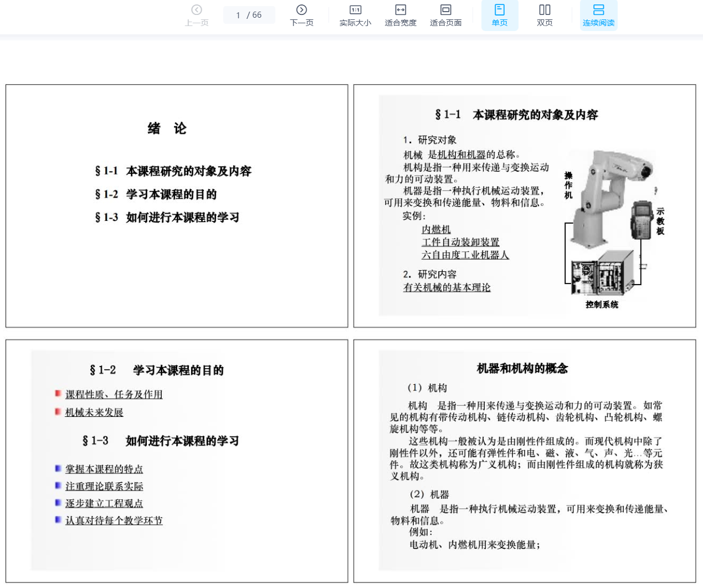
Task: Click the 认真对待每个教学环节 link
Action: pos(114,520)
